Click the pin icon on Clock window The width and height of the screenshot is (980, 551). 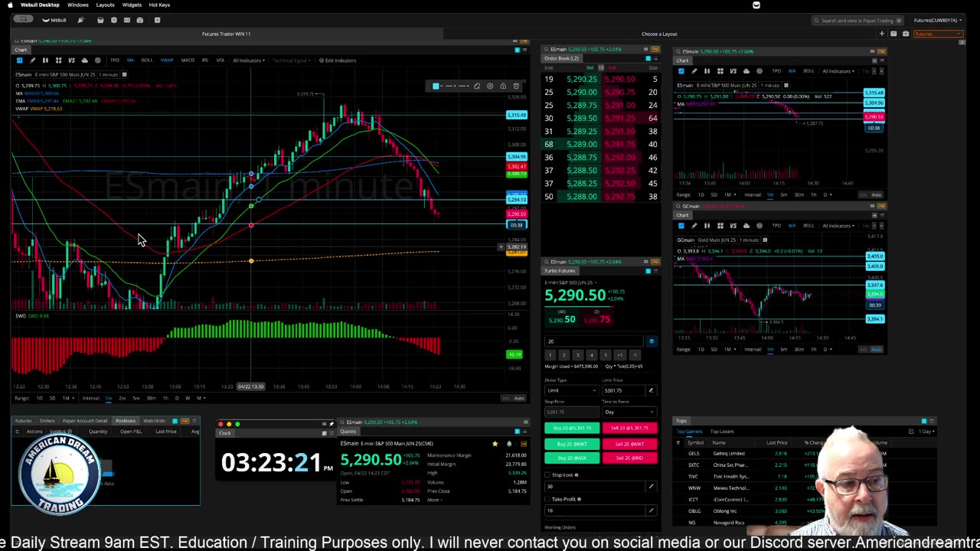click(x=332, y=424)
